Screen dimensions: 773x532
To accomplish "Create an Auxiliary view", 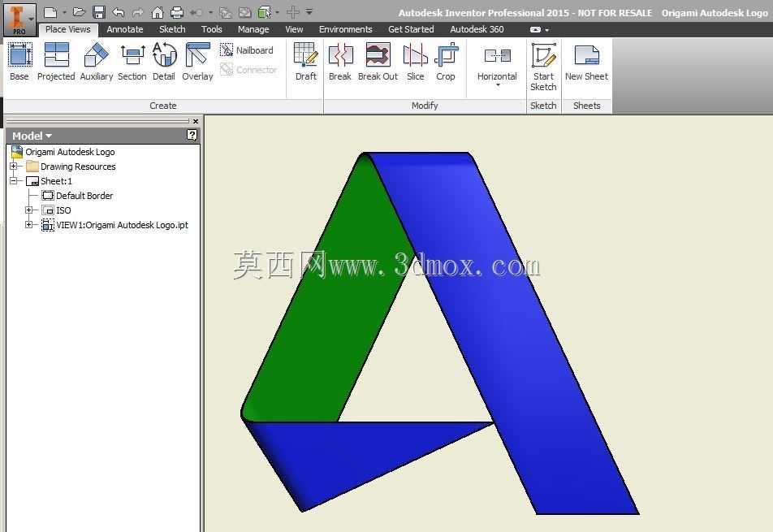I will coord(96,61).
